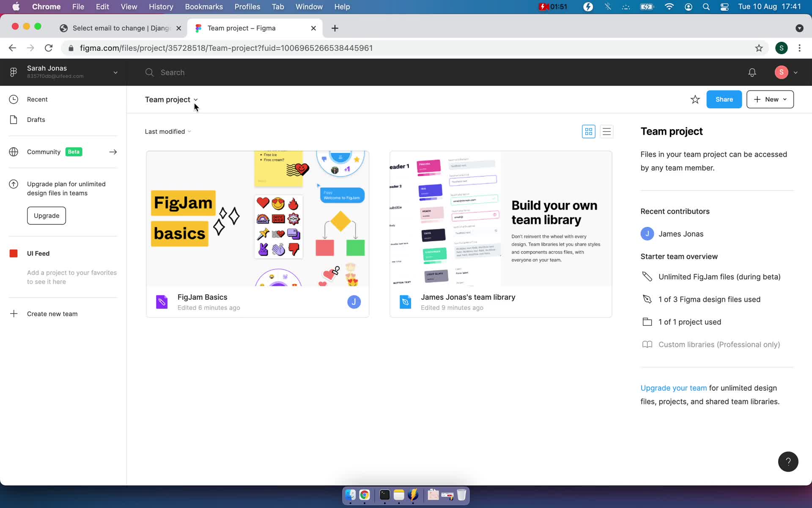Click the Upgrade plan button
This screenshot has width=812, height=508.
(x=47, y=215)
